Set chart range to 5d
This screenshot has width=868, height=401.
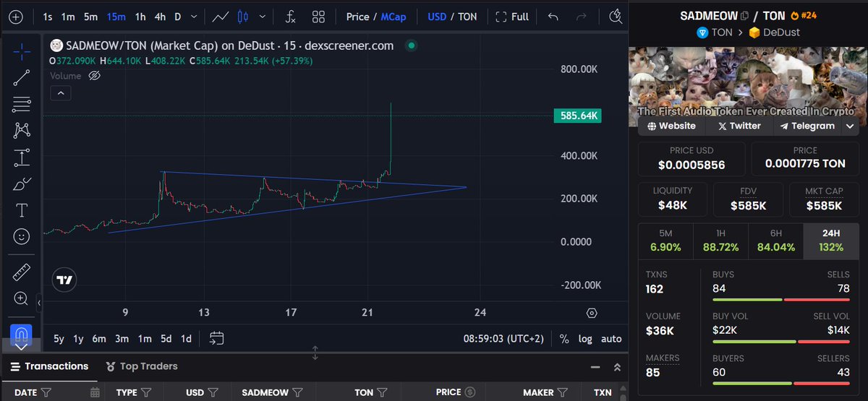point(166,338)
